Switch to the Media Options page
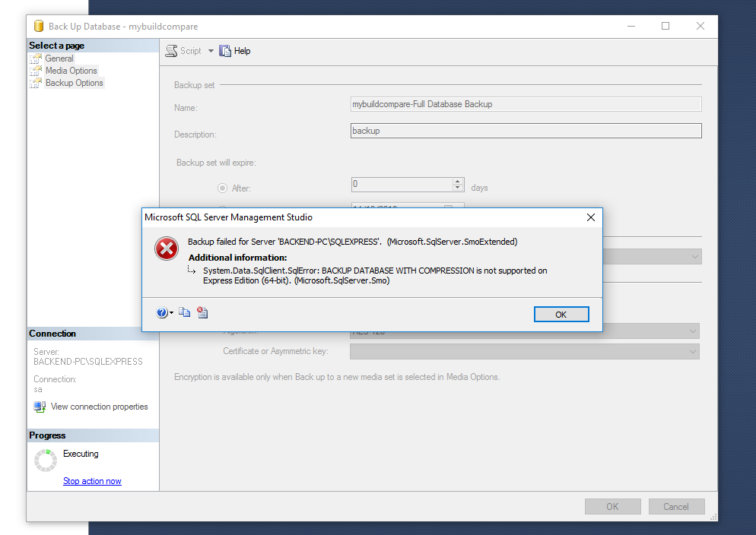The image size is (756, 535). tap(71, 71)
